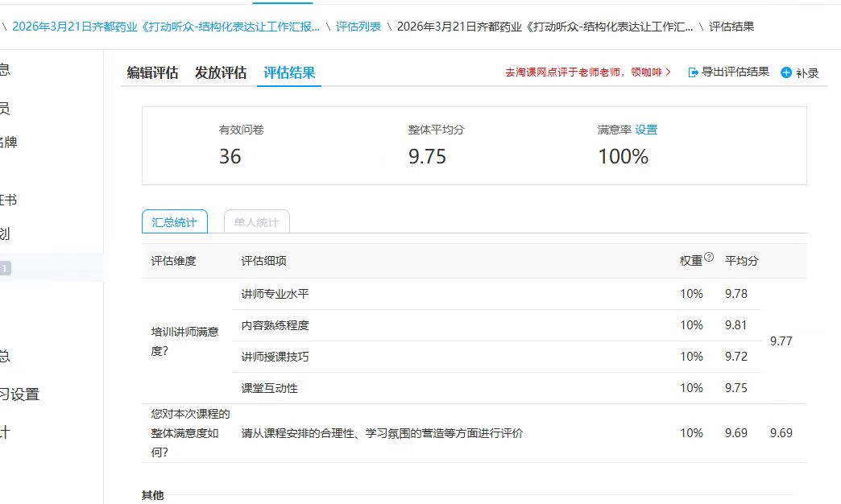
Task: Switch to 单人统计 individual statistics
Action: pyautogui.click(x=256, y=222)
